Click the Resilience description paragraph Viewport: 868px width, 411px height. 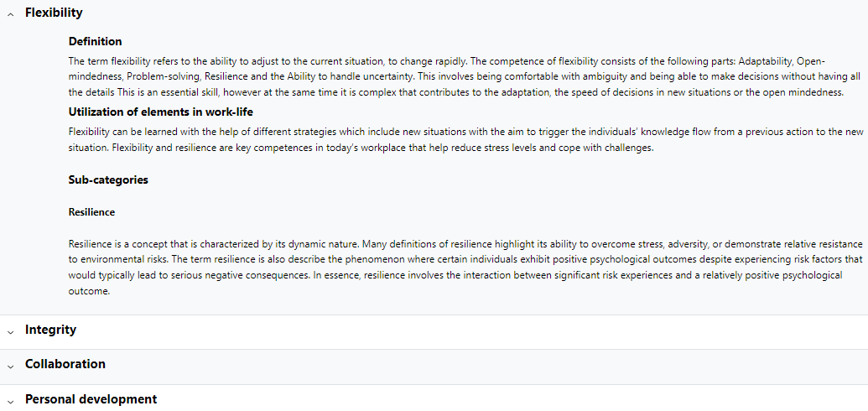point(465,268)
